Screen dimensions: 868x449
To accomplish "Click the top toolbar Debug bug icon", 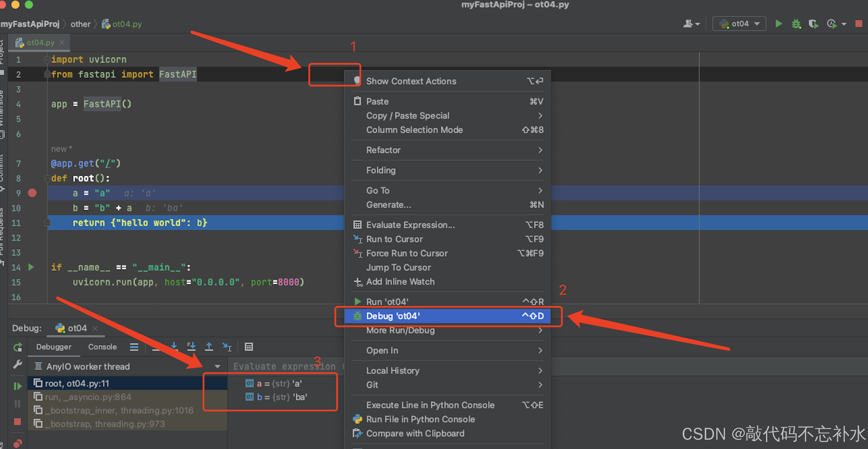I will pos(796,24).
